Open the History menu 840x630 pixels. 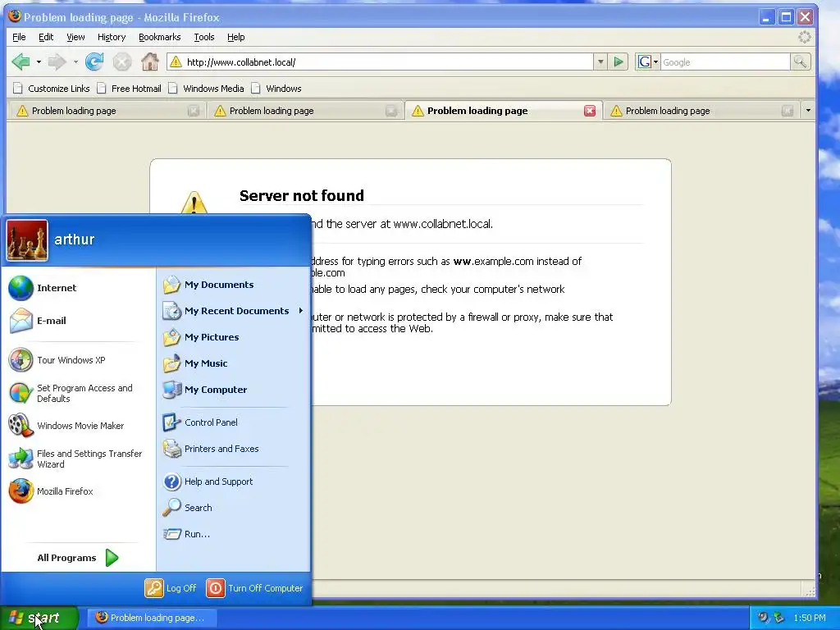[x=112, y=37]
